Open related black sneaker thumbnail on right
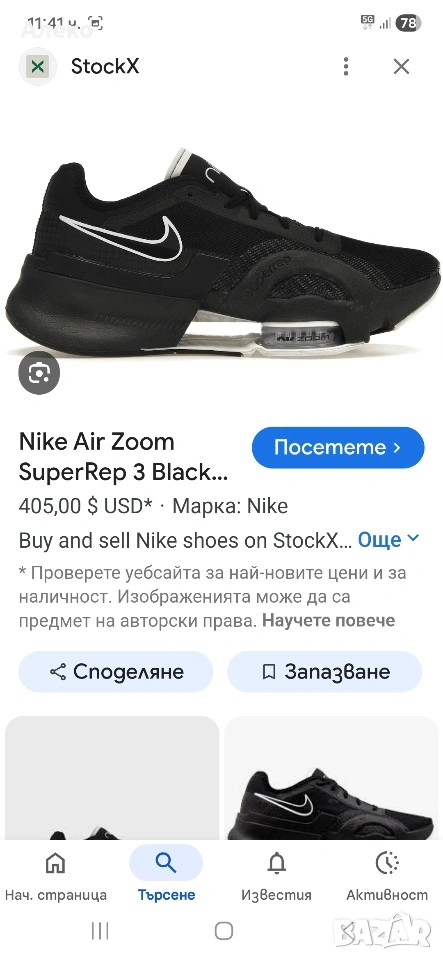The height and width of the screenshot is (960, 443). pos(331,778)
